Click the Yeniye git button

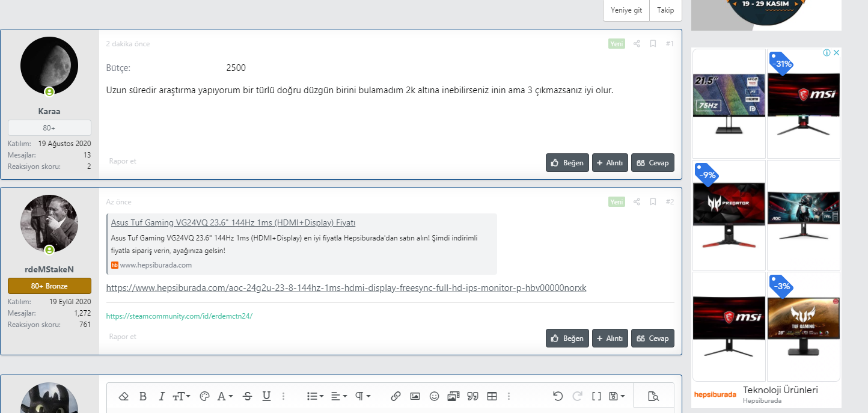(626, 10)
